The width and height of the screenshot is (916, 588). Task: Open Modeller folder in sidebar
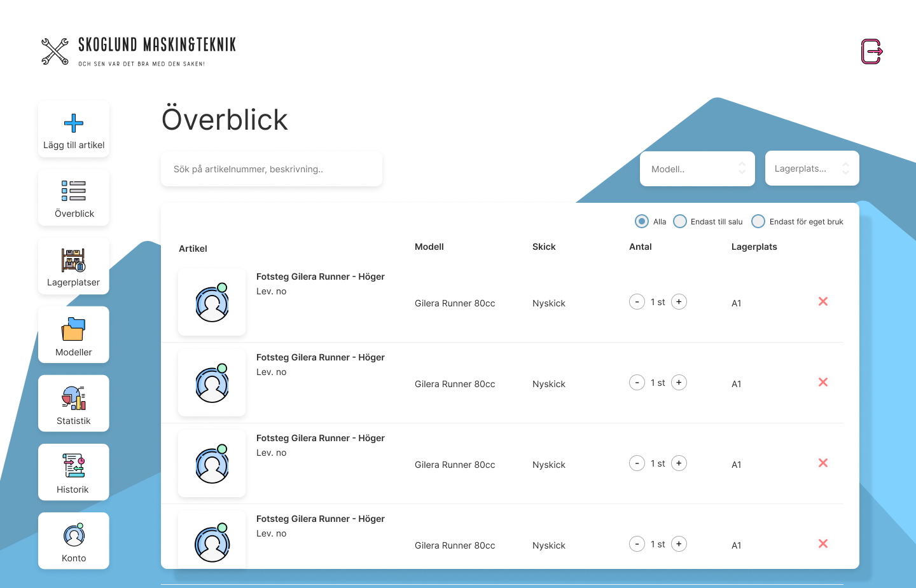click(x=74, y=335)
